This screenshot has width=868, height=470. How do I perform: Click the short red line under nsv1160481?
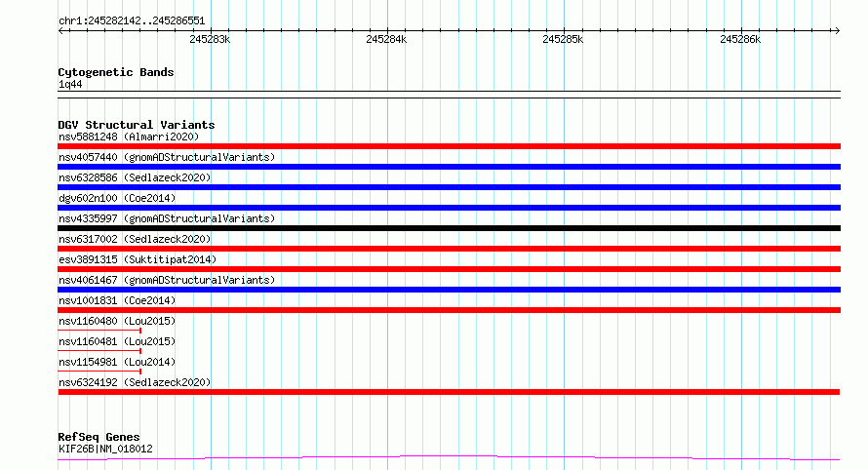[x=99, y=351]
